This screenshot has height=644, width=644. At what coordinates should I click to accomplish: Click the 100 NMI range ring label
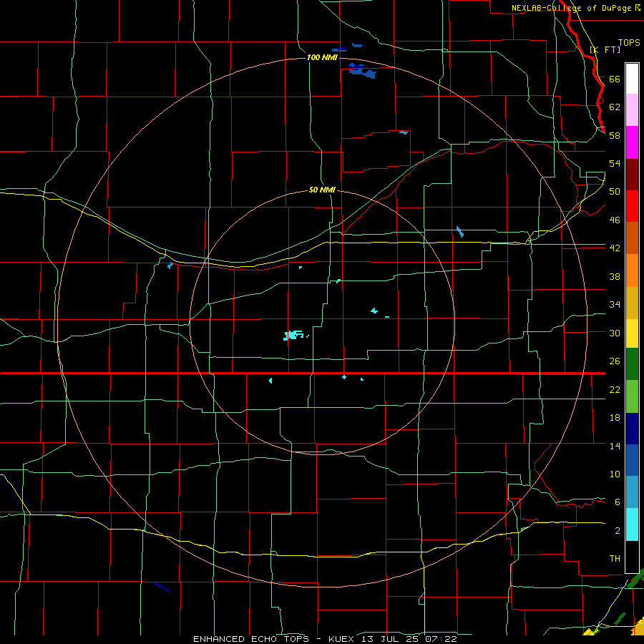coord(322,57)
